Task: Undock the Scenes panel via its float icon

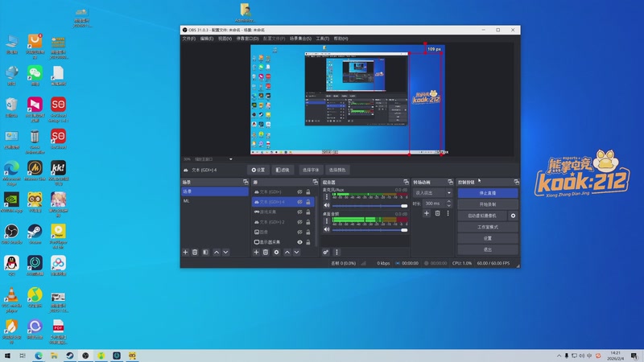Action: point(246,182)
